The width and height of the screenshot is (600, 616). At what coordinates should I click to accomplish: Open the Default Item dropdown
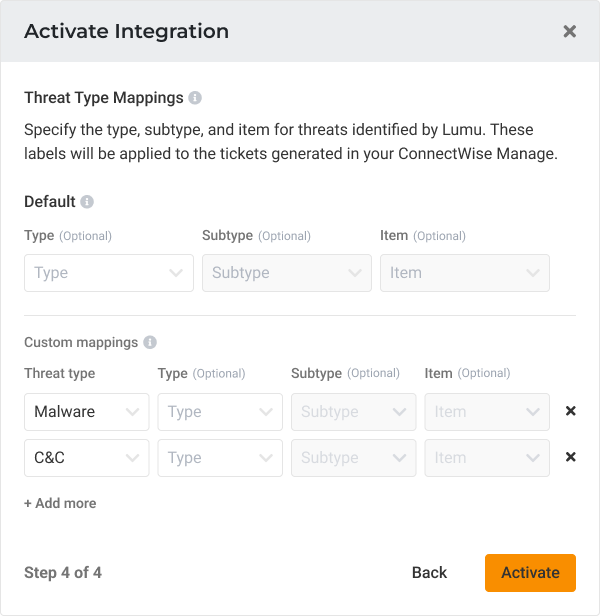[x=464, y=273]
